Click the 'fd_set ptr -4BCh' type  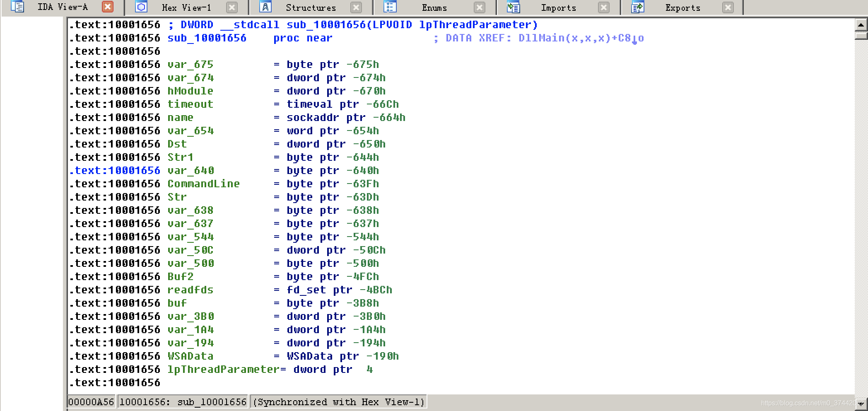(340, 290)
